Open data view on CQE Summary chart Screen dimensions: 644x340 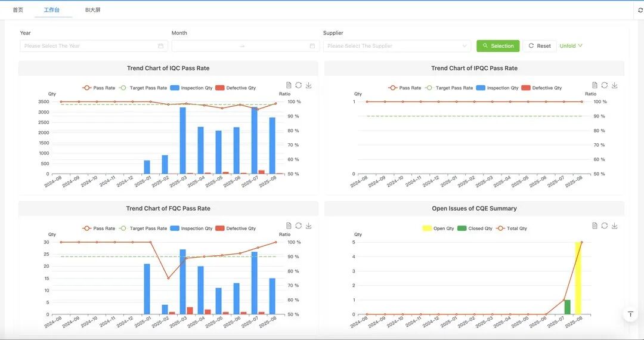coord(595,225)
